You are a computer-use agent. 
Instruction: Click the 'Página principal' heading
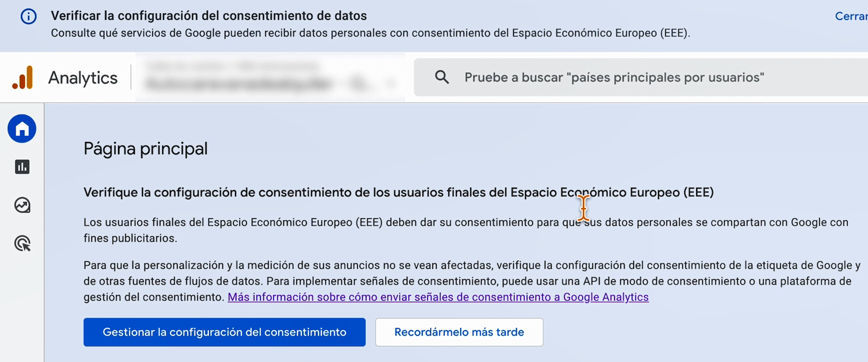coord(146,148)
